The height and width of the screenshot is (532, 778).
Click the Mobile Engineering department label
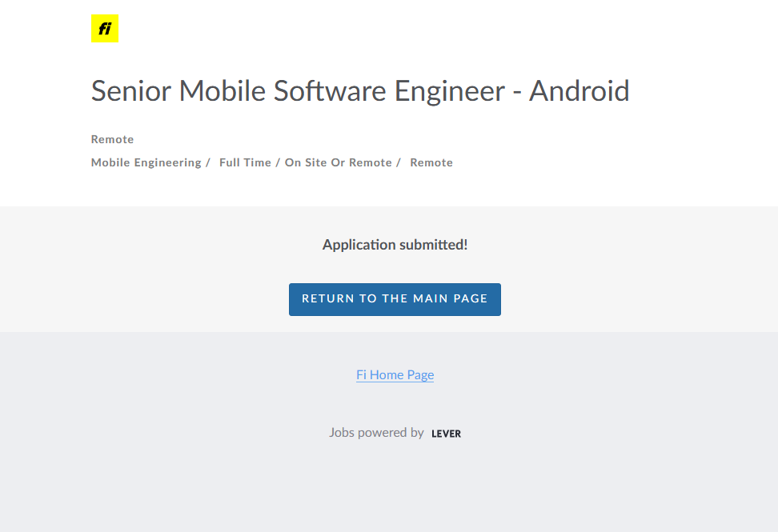click(146, 162)
